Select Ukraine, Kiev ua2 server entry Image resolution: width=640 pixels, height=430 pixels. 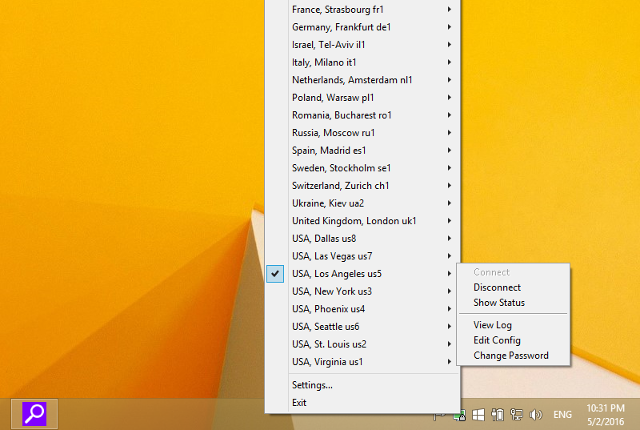pyautogui.click(x=362, y=203)
